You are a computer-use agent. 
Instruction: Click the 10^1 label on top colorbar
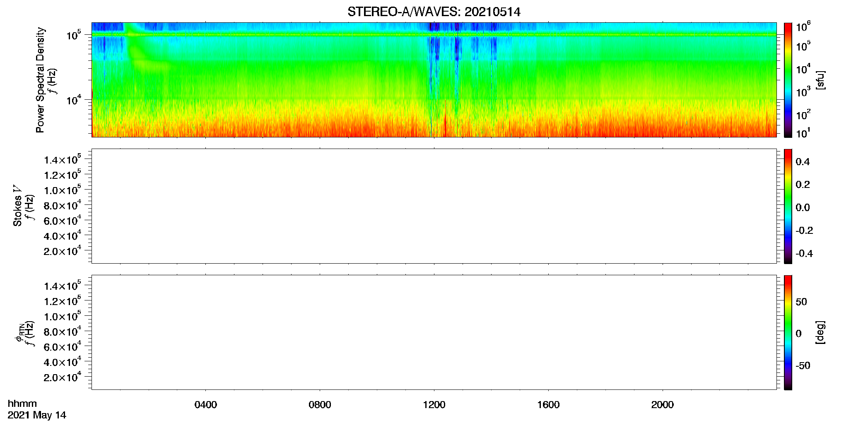803,133
